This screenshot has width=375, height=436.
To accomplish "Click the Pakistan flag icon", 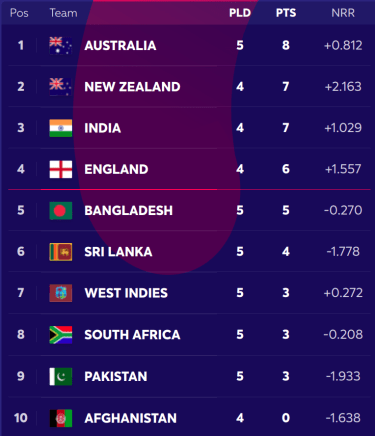I will pos(61,376).
